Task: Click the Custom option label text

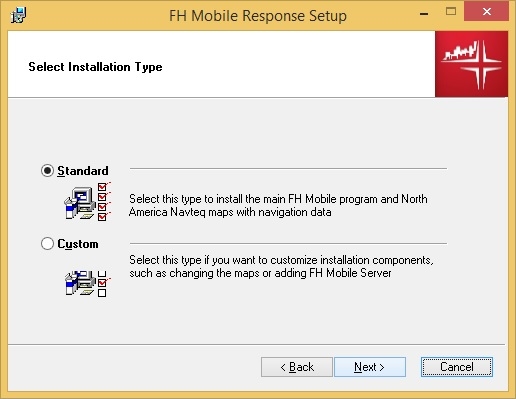Action: click(x=78, y=244)
